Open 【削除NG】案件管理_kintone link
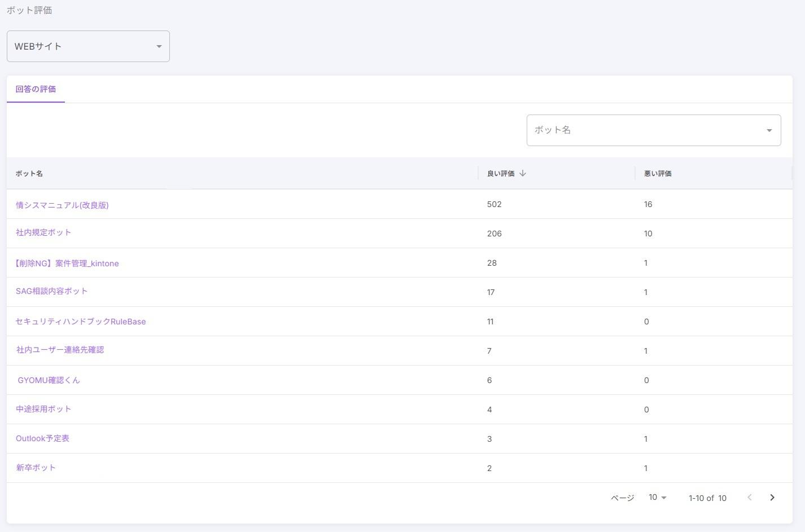Screen dimensions: 805x532 pos(67,263)
